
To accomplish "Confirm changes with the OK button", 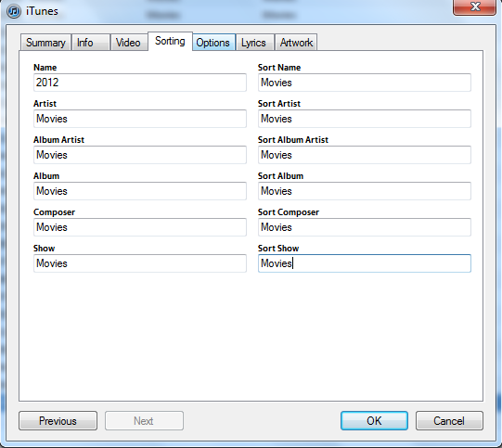I will [x=374, y=421].
